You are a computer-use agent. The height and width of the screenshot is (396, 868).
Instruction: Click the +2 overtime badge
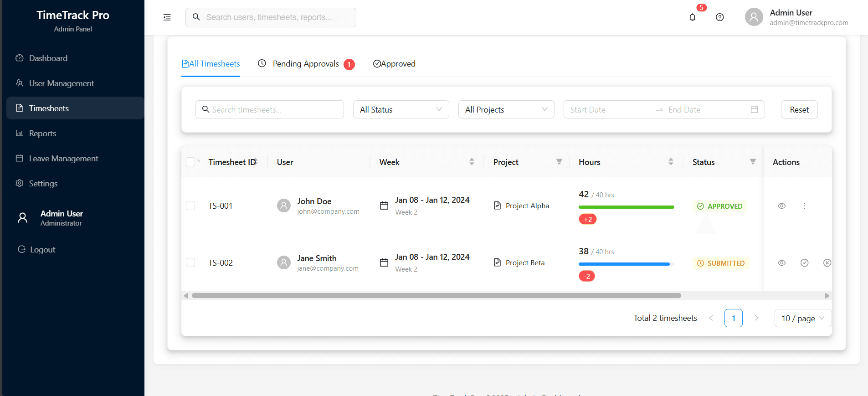(x=587, y=219)
